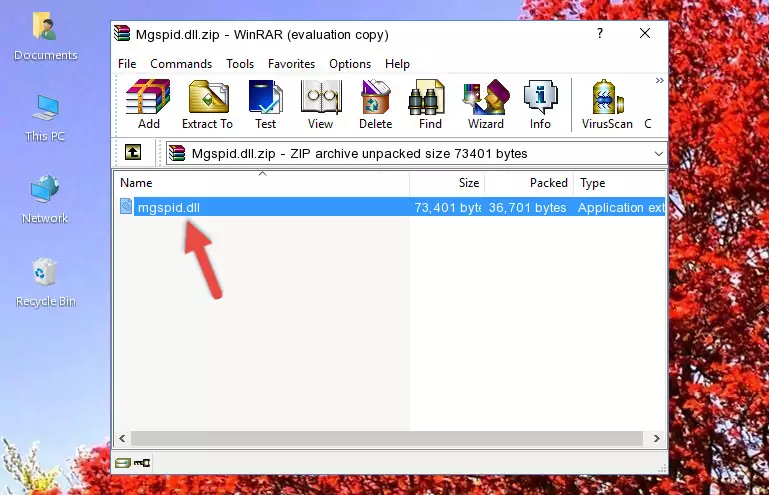Click the 73,401 bytes size cell
The image size is (769, 495).
click(x=447, y=208)
